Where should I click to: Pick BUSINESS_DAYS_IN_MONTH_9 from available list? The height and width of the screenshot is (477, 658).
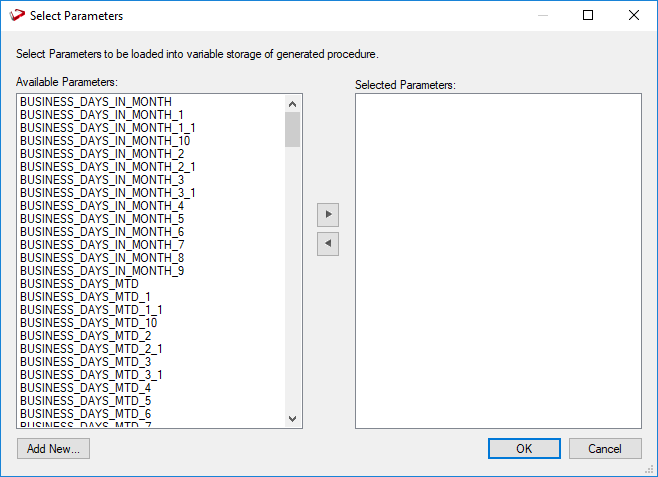coord(102,271)
